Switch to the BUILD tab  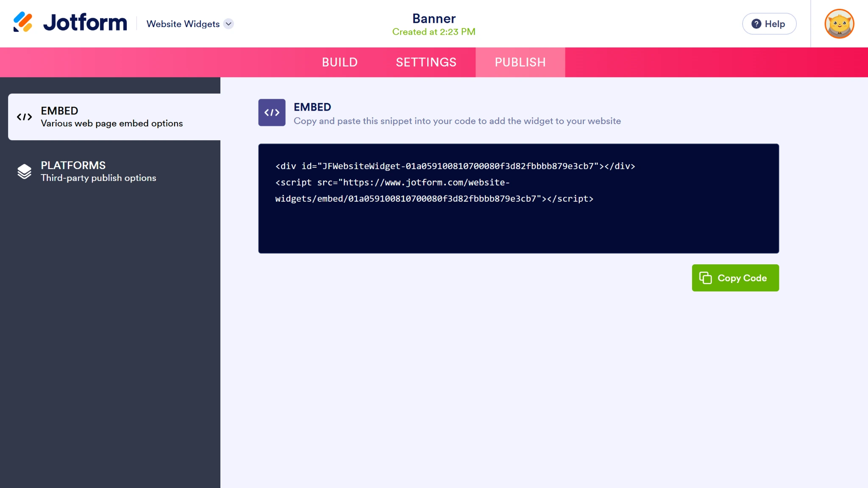point(340,62)
